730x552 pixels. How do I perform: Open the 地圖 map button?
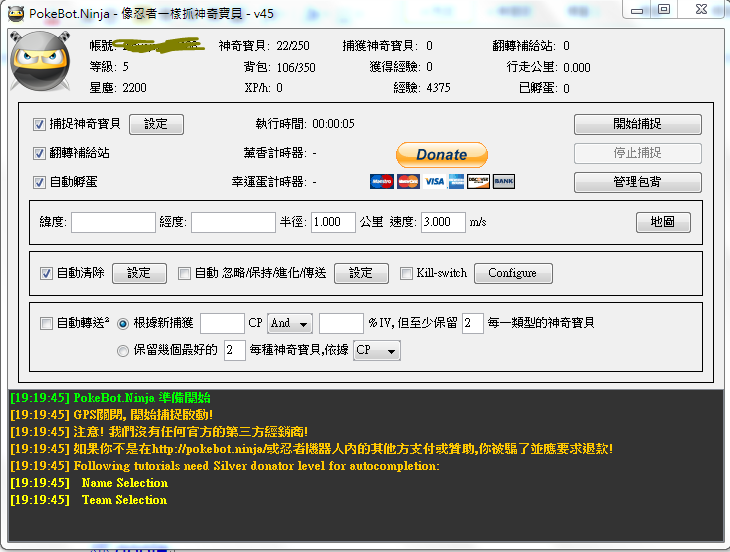[663, 222]
